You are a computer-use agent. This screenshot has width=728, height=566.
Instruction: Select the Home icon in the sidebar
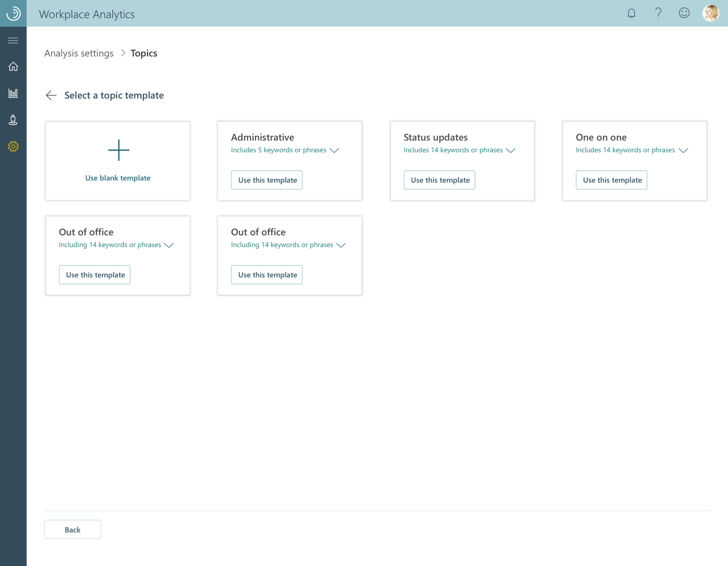pos(13,66)
